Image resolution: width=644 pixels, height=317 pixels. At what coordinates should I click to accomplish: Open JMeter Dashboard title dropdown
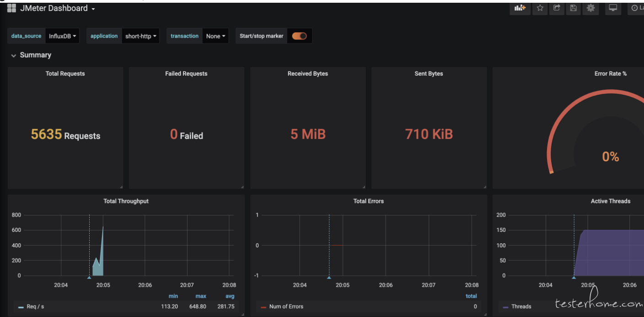(x=58, y=8)
